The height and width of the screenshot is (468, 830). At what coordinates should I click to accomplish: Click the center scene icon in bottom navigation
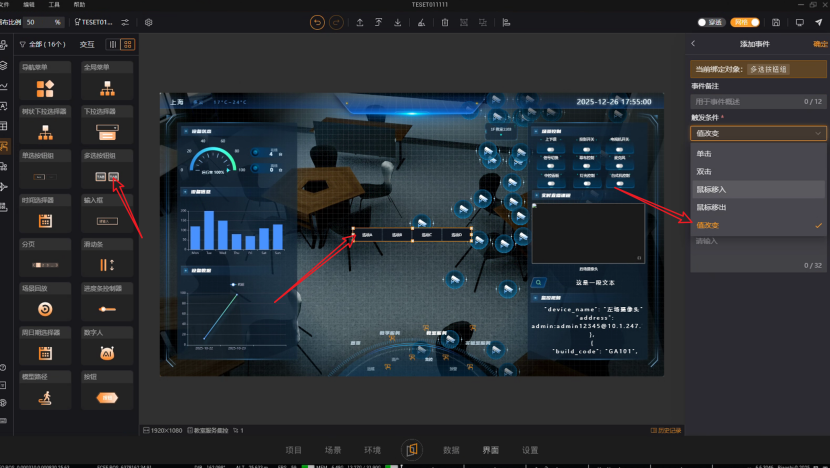[x=411, y=450]
